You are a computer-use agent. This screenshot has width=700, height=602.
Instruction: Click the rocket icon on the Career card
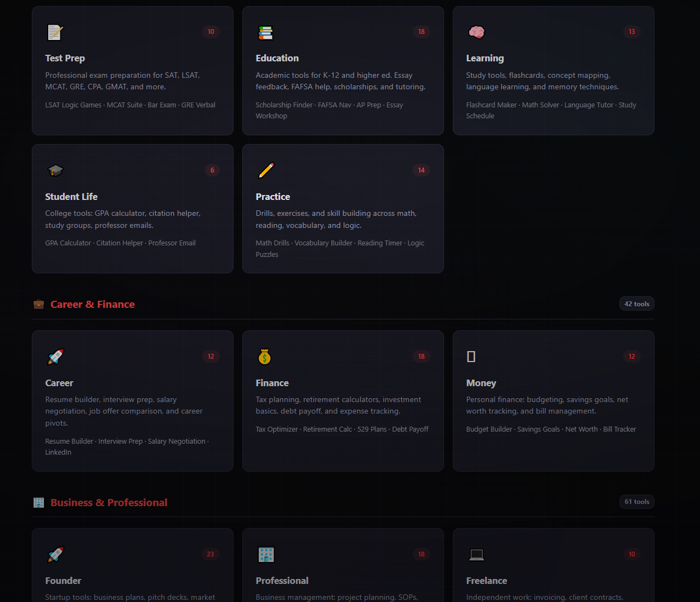tap(55, 357)
